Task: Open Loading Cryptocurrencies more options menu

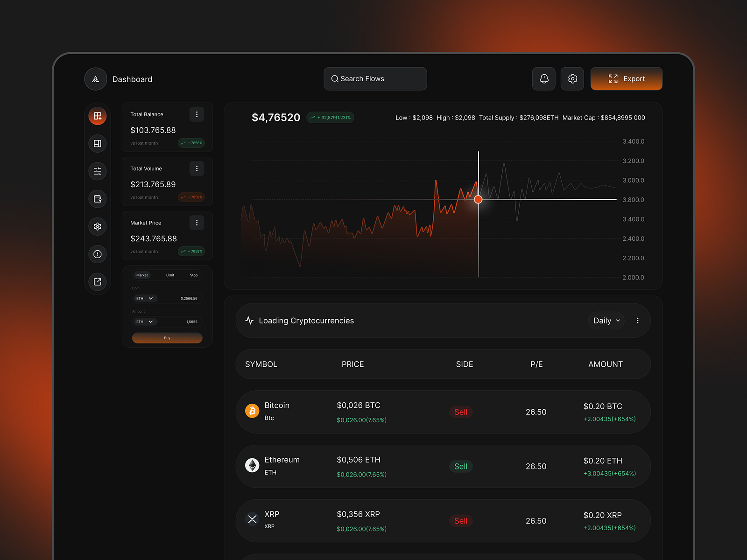Action: pyautogui.click(x=638, y=321)
